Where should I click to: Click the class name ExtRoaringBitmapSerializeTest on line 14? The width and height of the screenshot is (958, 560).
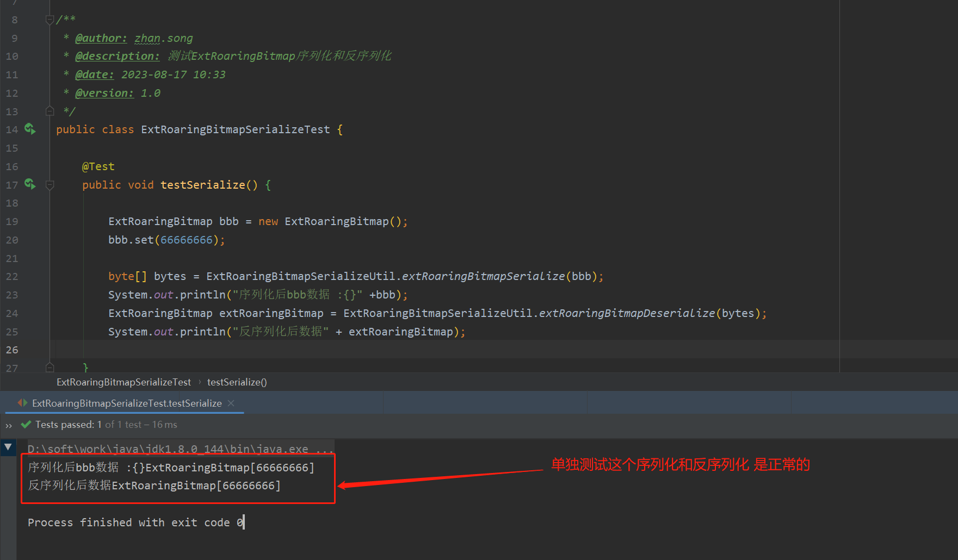[236, 129]
